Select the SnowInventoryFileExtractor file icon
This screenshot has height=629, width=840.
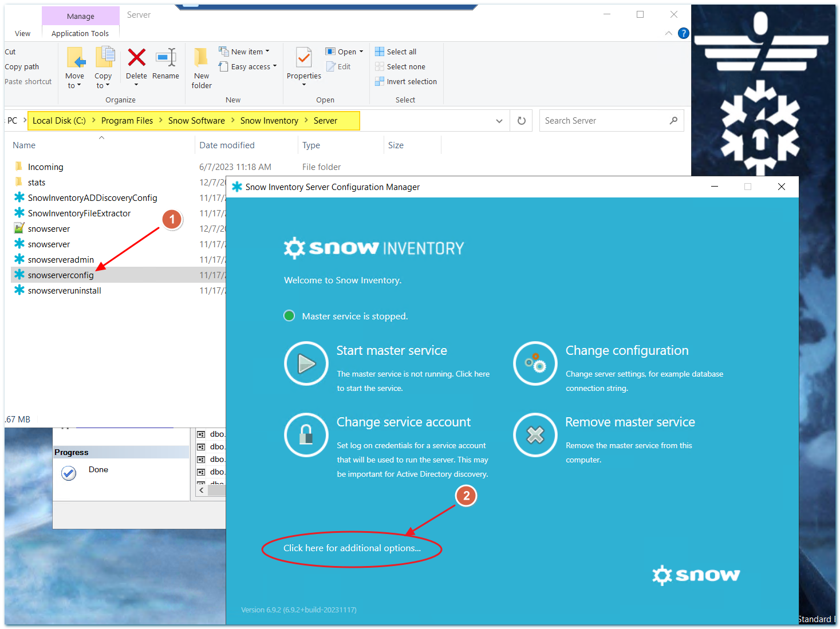(19, 212)
